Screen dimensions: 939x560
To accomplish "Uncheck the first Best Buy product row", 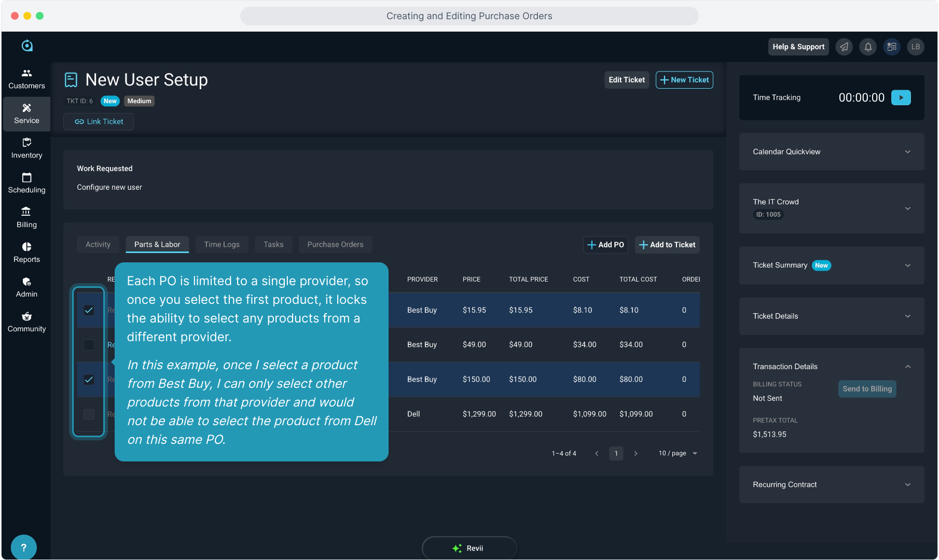I will tap(89, 310).
